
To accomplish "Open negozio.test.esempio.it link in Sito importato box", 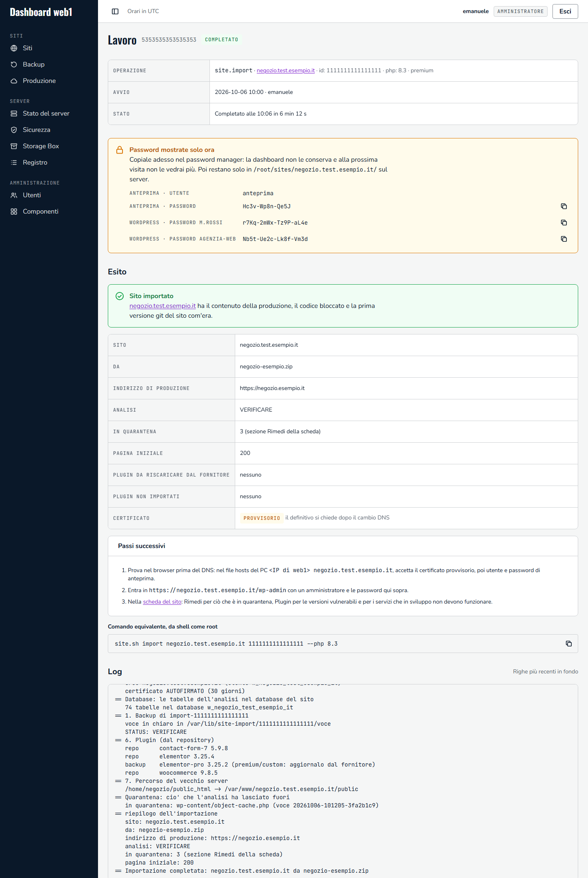I will click(163, 306).
